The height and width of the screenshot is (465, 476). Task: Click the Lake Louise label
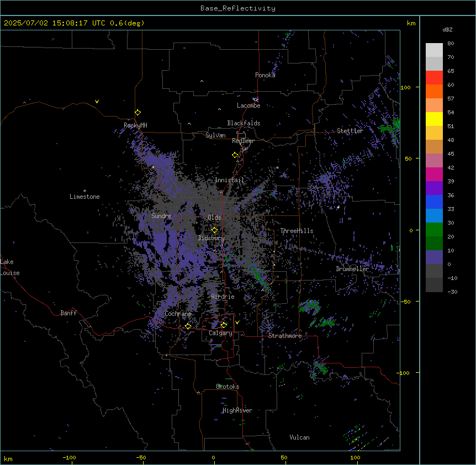pyautogui.click(x=10, y=267)
